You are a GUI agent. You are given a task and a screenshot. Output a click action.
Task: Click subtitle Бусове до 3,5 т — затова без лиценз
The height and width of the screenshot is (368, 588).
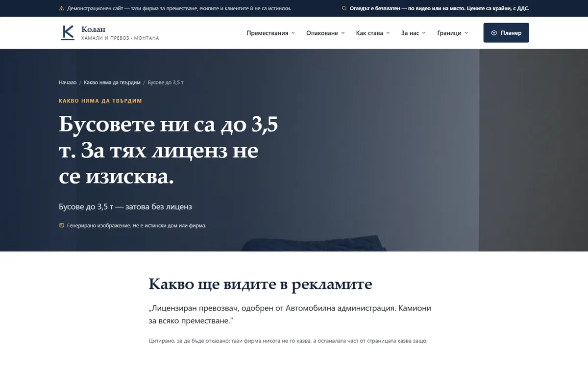[x=125, y=207]
